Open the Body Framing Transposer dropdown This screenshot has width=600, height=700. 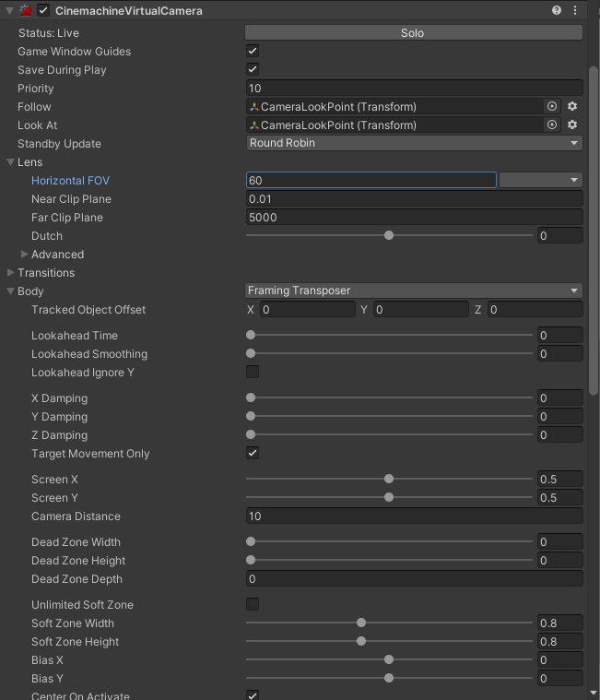pos(414,291)
